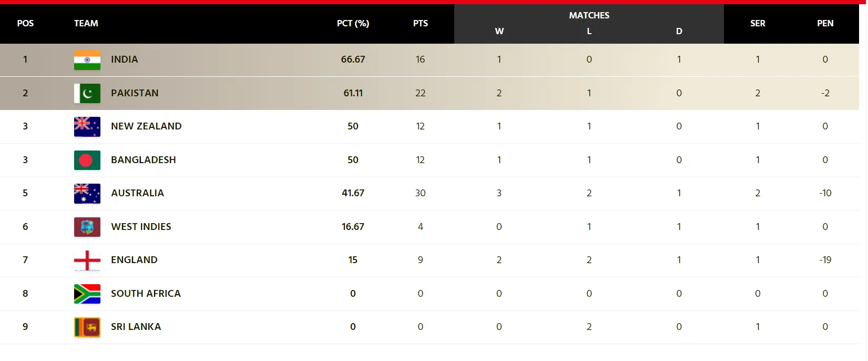Click the England flag icon
The width and height of the screenshot is (868, 361).
click(x=87, y=260)
